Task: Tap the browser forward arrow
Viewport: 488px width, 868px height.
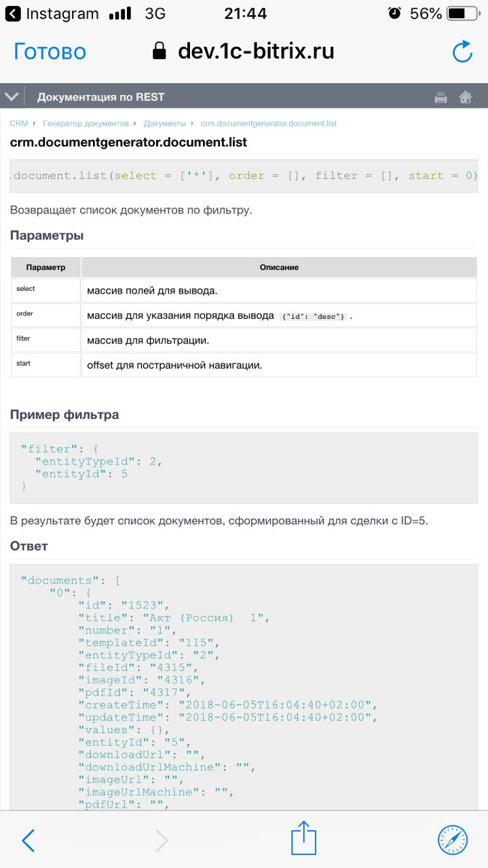Action: tap(162, 840)
